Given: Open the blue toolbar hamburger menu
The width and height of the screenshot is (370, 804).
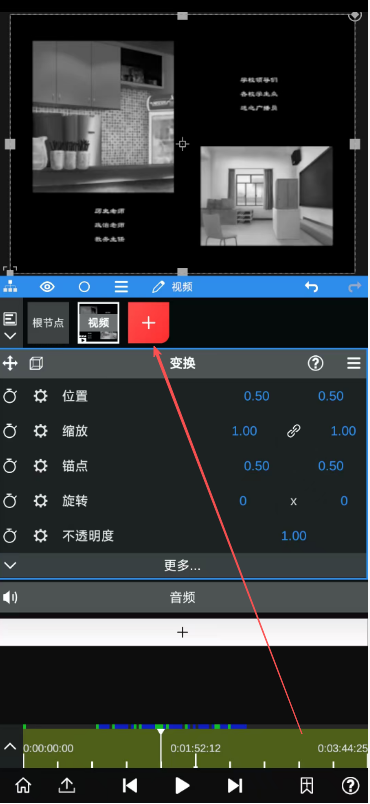Looking at the screenshot, I should [121, 287].
